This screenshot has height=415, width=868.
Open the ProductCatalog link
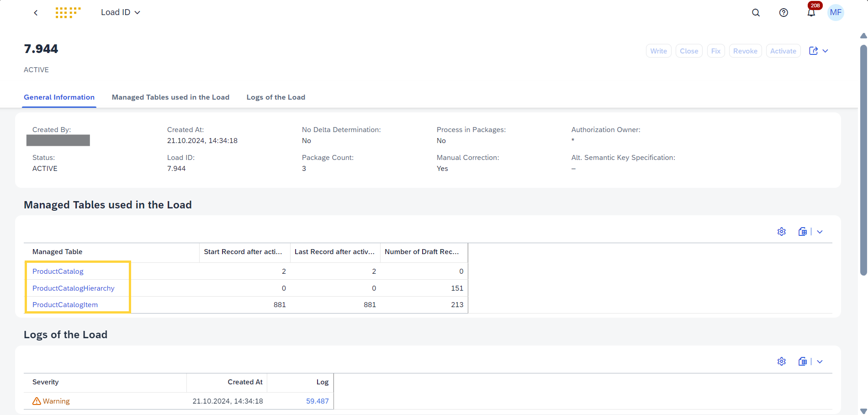point(58,271)
